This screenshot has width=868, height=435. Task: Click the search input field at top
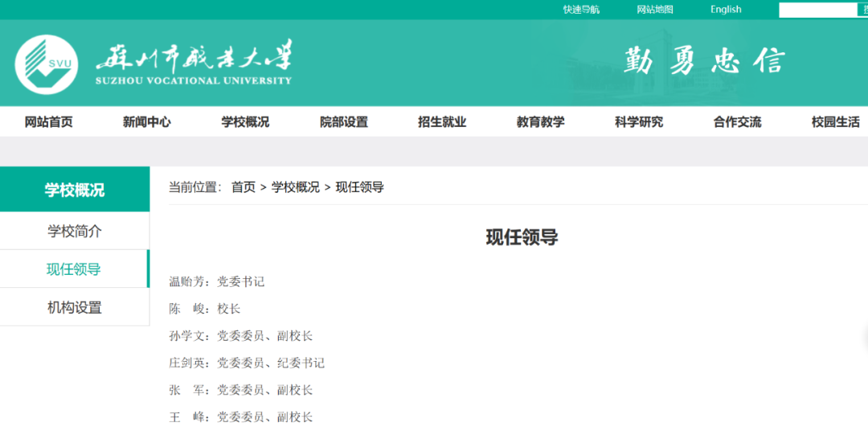pos(817,10)
